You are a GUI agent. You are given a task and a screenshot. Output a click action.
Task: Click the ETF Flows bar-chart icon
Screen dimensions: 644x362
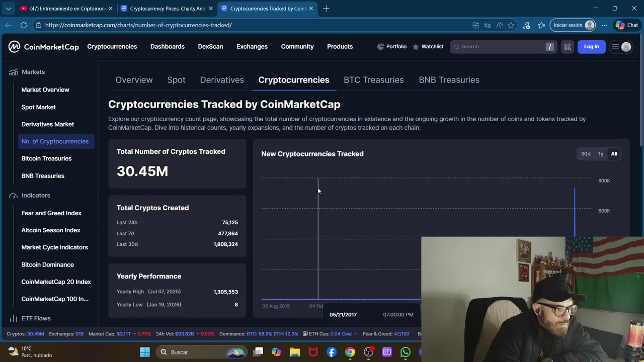pos(14,318)
